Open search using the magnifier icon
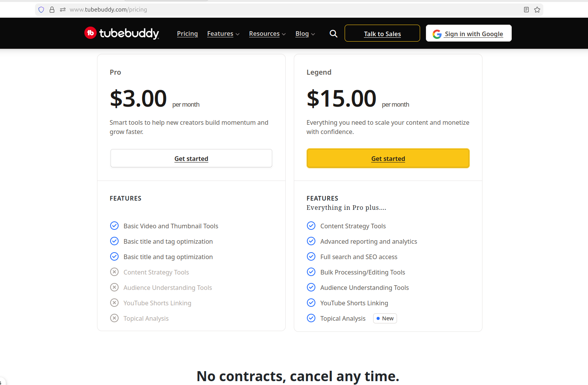This screenshot has width=588, height=385. pos(333,33)
